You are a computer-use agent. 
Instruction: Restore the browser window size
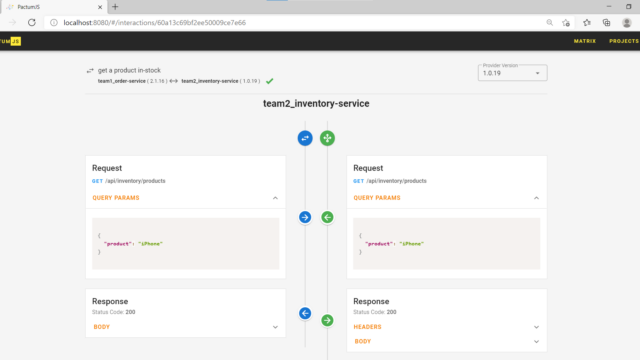pos(629,7)
